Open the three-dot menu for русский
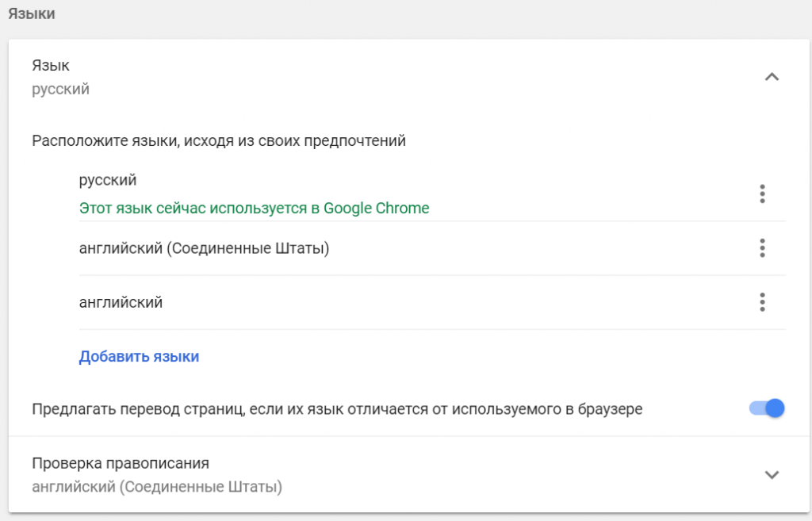Image resolution: width=812 pixels, height=521 pixels. point(762,193)
